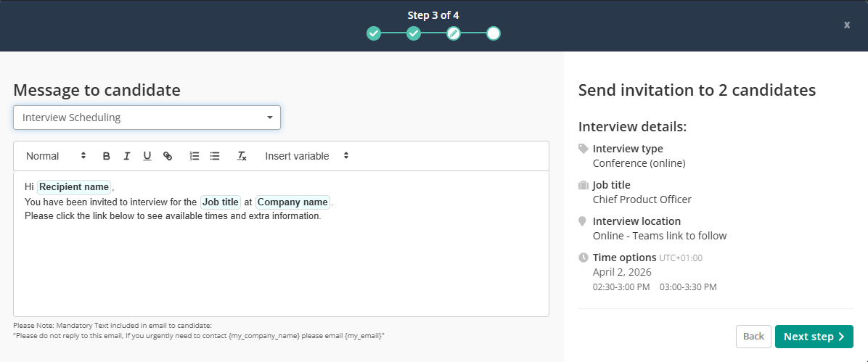Image resolution: width=868 pixels, height=362 pixels.
Task: Click the Next step button
Action: [x=814, y=337]
